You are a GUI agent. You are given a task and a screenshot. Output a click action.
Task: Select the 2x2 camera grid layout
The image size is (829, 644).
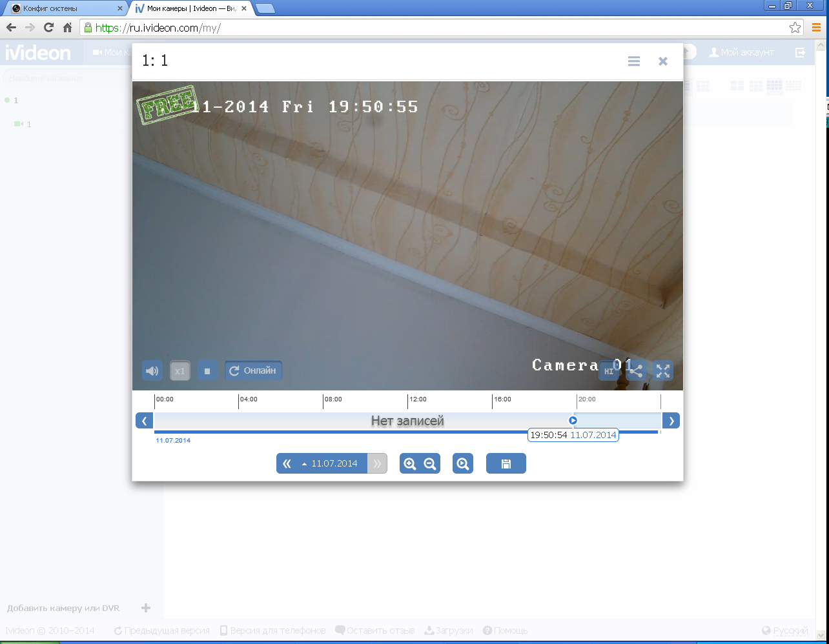pyautogui.click(x=737, y=86)
